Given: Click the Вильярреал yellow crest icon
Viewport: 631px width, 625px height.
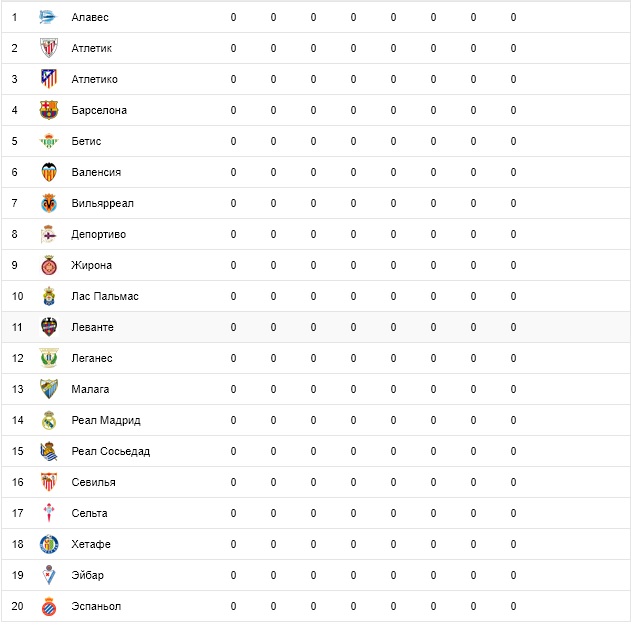Looking at the screenshot, I should [x=48, y=203].
